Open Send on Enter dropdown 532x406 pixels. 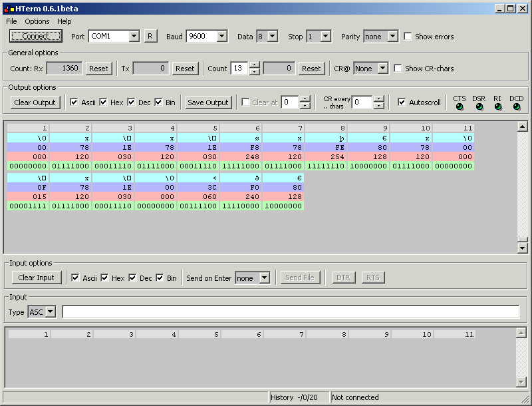264,278
